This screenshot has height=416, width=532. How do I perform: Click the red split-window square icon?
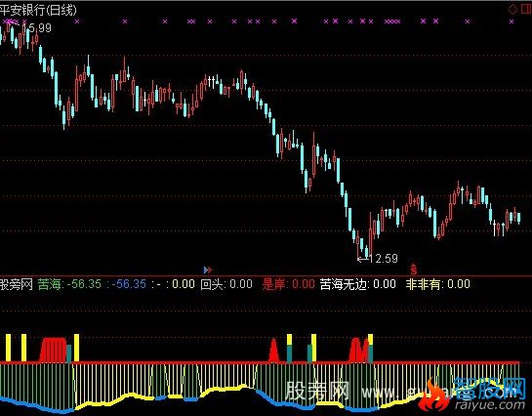coord(526,9)
